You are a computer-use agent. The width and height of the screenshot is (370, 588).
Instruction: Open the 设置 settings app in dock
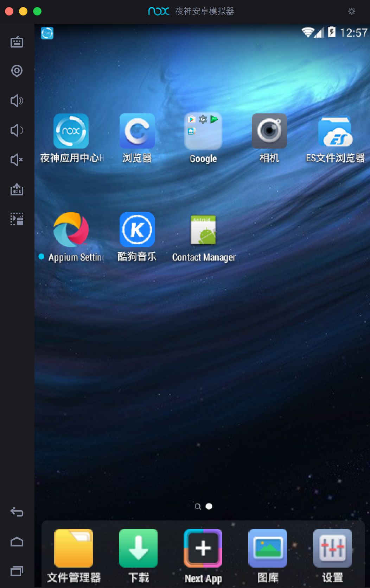coord(332,548)
